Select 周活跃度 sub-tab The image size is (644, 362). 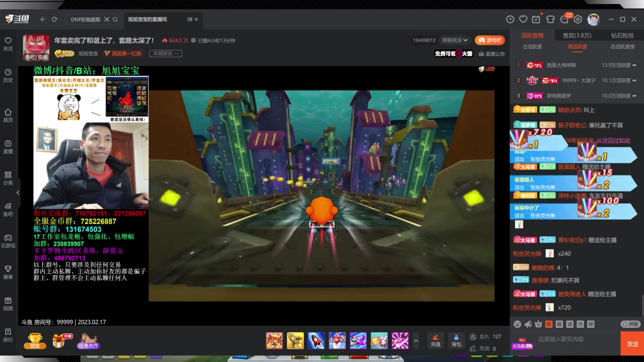[577, 47]
